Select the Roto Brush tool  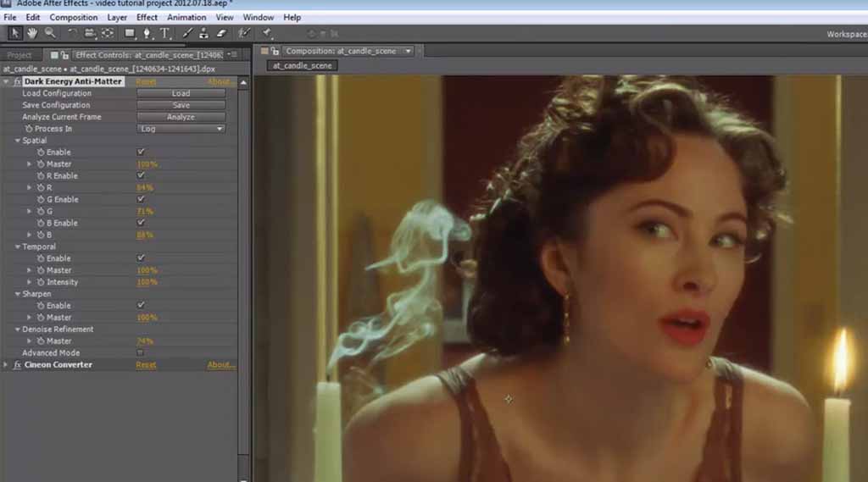[x=244, y=33]
